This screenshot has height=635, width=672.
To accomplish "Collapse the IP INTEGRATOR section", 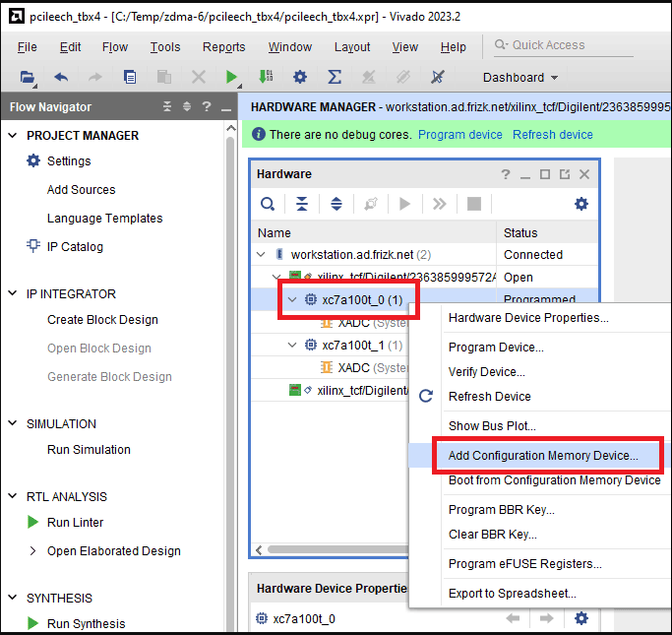I will (x=13, y=293).
